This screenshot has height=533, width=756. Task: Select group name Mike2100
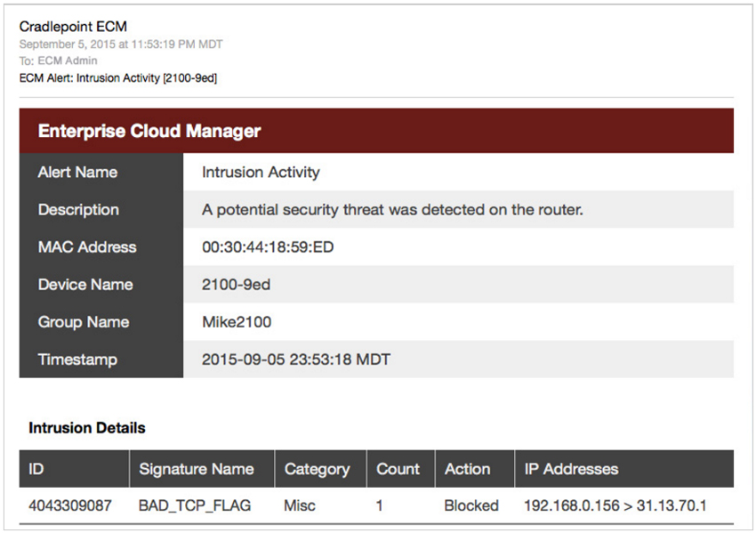[237, 322]
